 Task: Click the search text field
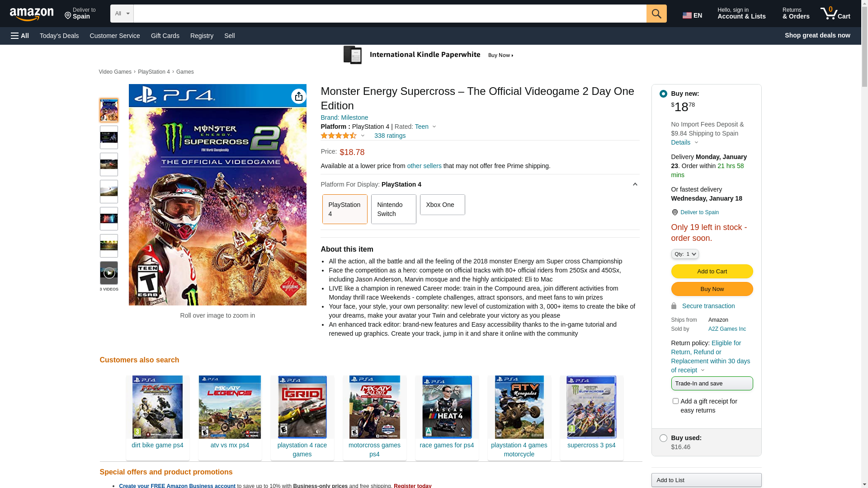pos(390,14)
